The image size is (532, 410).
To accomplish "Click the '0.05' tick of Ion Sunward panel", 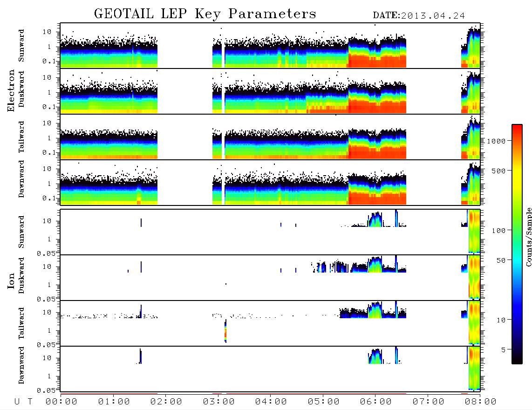I will (x=46, y=253).
